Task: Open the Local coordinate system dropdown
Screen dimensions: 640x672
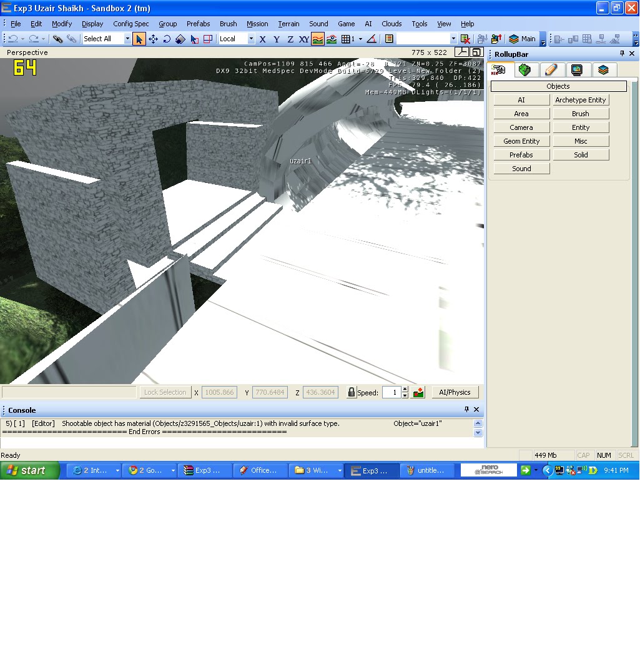Action: [x=251, y=39]
